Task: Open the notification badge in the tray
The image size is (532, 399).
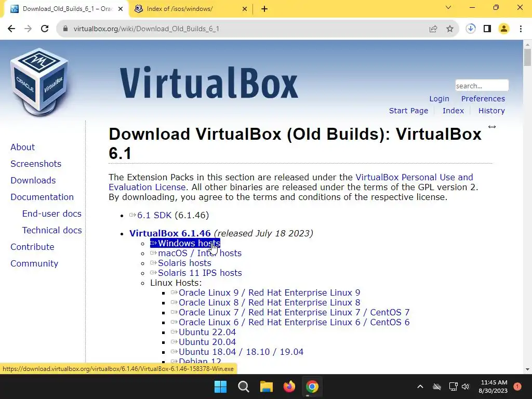Action: click(x=517, y=387)
